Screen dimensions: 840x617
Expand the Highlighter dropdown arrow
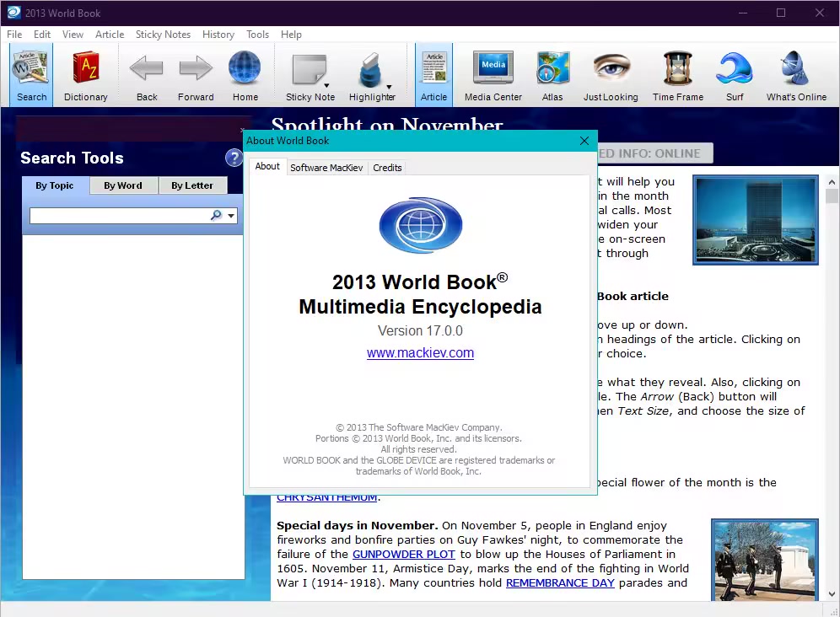(389, 86)
